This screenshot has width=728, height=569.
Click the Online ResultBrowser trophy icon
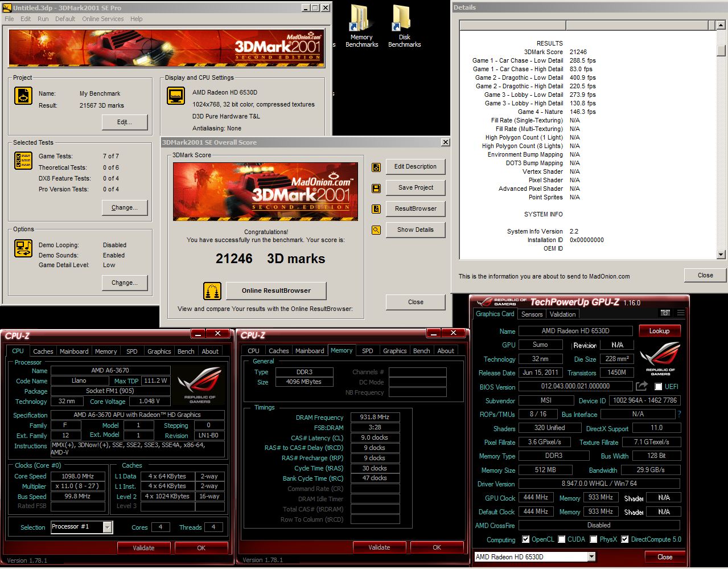coord(212,291)
